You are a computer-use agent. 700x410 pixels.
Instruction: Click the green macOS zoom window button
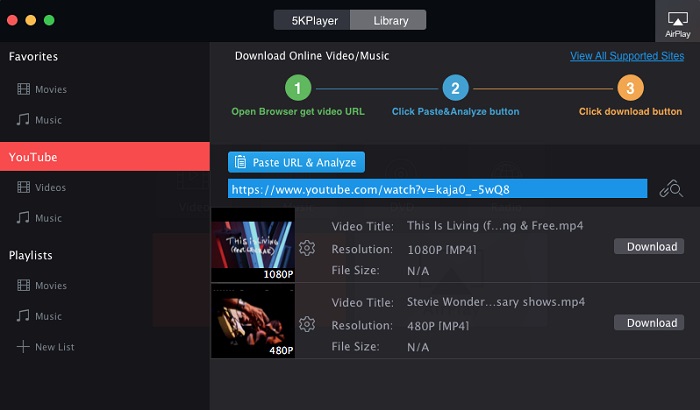click(49, 20)
